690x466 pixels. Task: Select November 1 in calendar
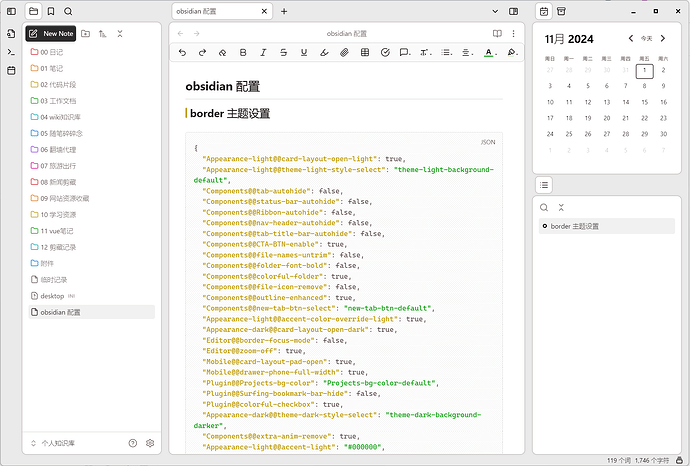pos(644,70)
